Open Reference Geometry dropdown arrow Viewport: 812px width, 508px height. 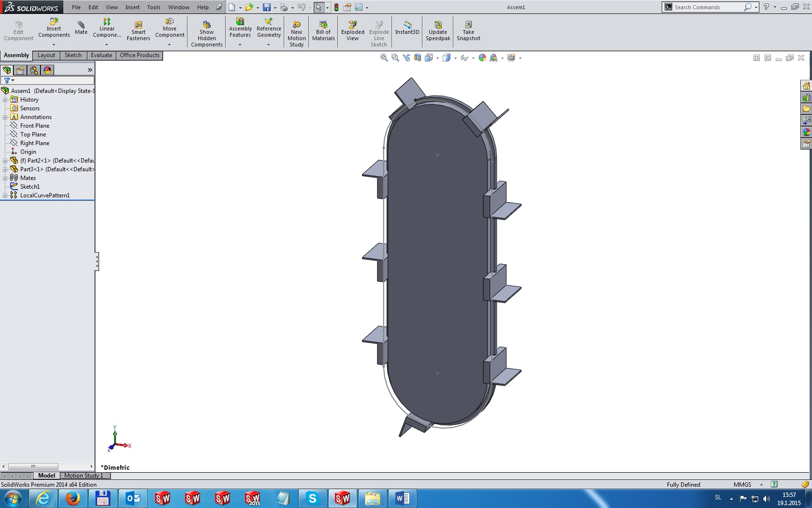tap(268, 45)
